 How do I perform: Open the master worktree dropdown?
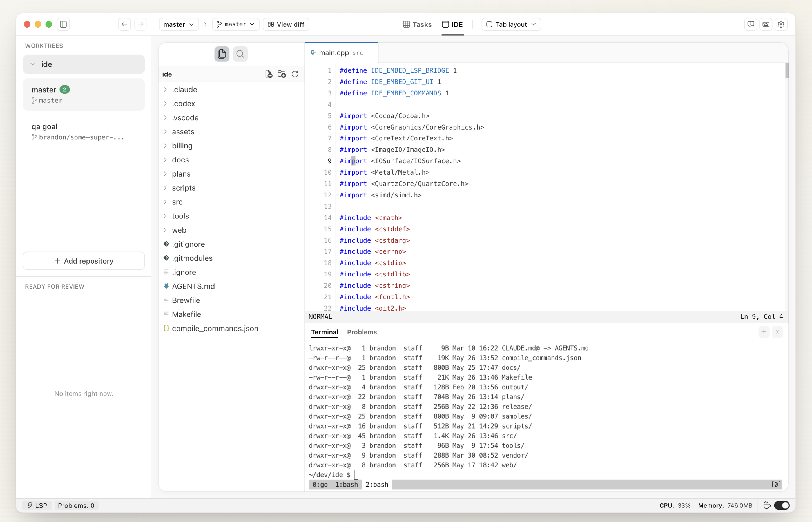[x=179, y=24]
